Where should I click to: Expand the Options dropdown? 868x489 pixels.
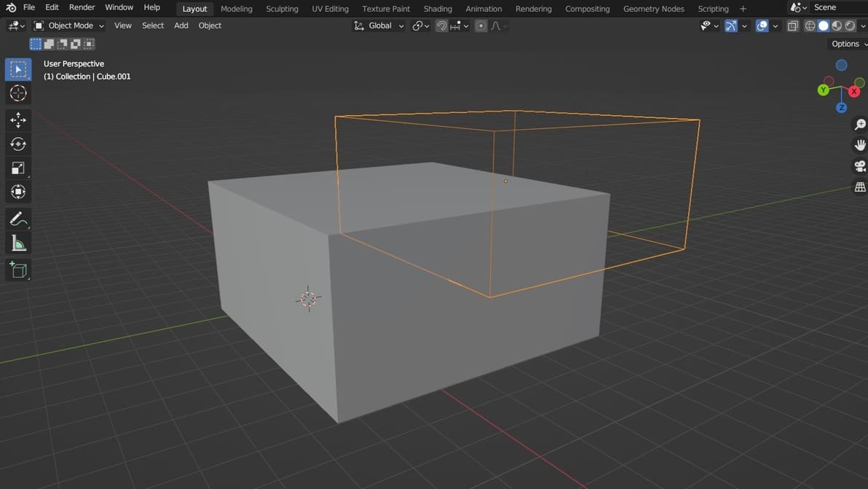coord(845,43)
